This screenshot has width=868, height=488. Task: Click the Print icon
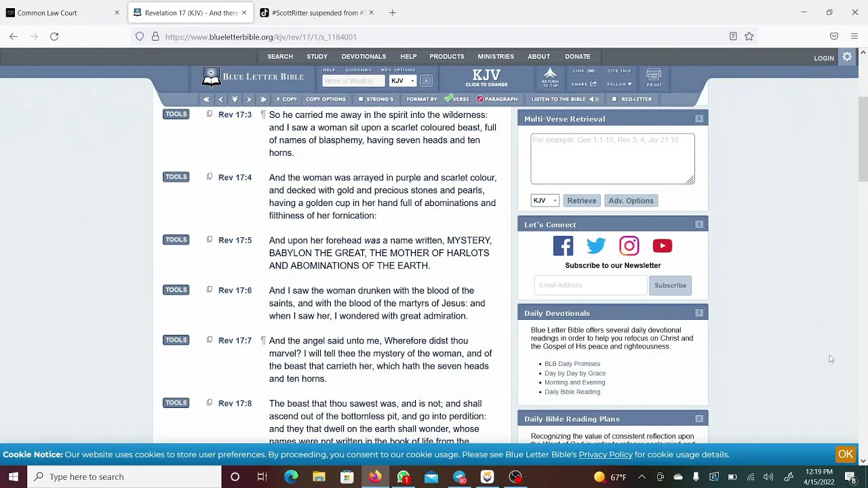point(654,77)
